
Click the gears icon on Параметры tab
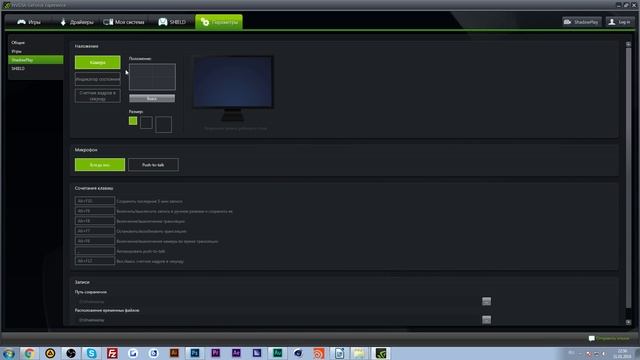[x=205, y=22]
